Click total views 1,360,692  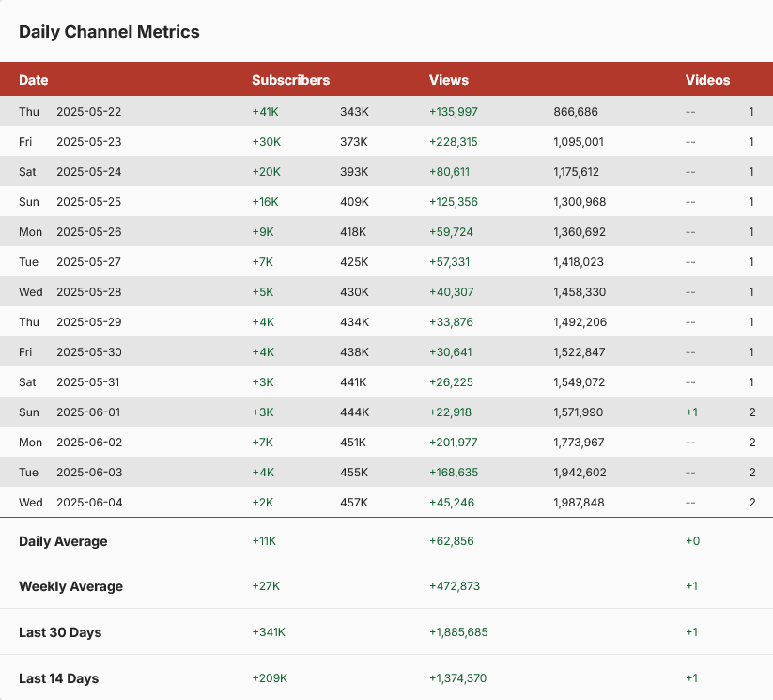coord(579,232)
